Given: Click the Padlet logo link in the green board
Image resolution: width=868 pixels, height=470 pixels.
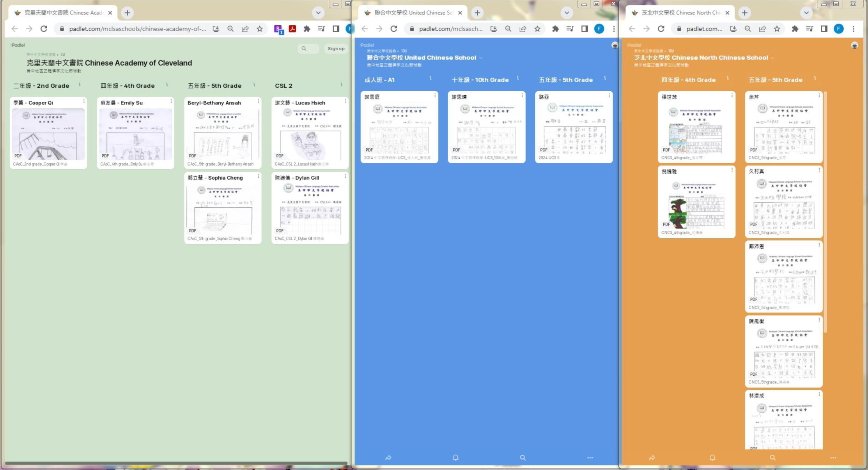Looking at the screenshot, I should coord(18,45).
